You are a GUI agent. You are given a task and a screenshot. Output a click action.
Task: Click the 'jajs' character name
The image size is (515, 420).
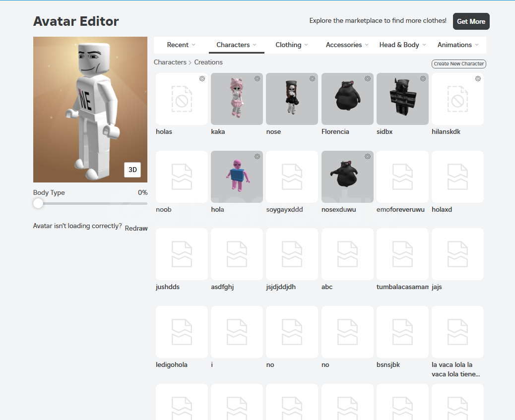437,287
